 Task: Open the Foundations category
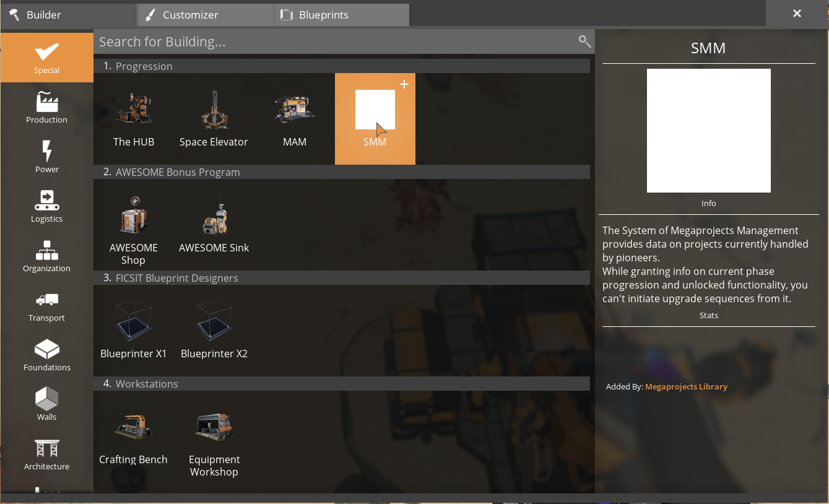coord(47,355)
